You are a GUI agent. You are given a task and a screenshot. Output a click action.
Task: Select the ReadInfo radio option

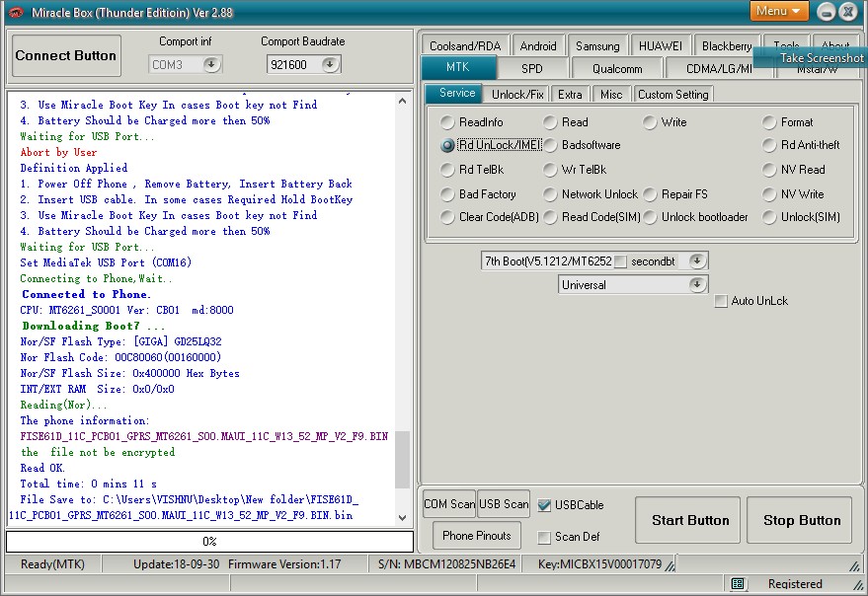click(447, 121)
